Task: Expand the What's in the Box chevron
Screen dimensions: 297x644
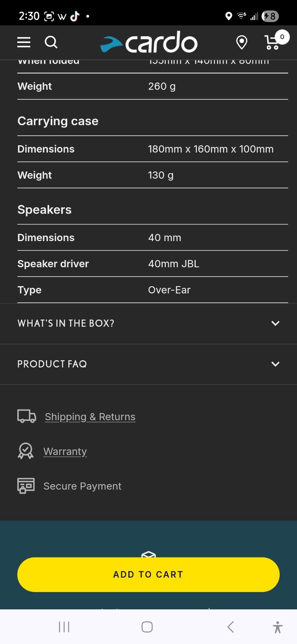Action: [x=275, y=323]
